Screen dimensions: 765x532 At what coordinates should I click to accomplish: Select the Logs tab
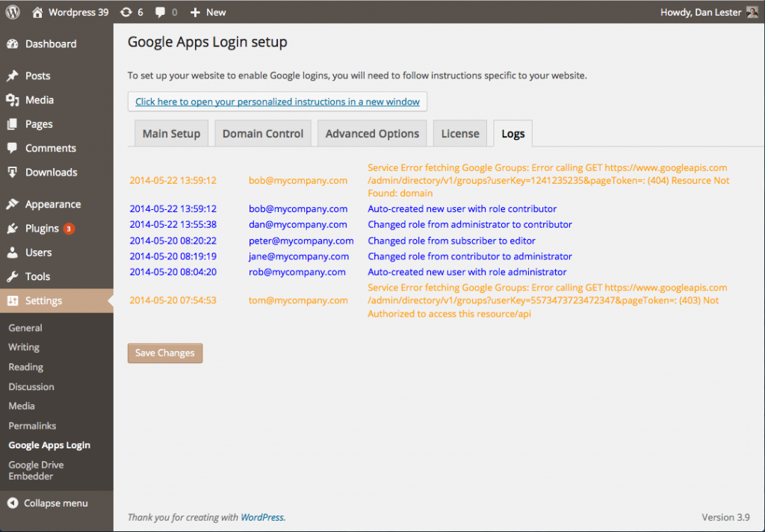point(512,133)
